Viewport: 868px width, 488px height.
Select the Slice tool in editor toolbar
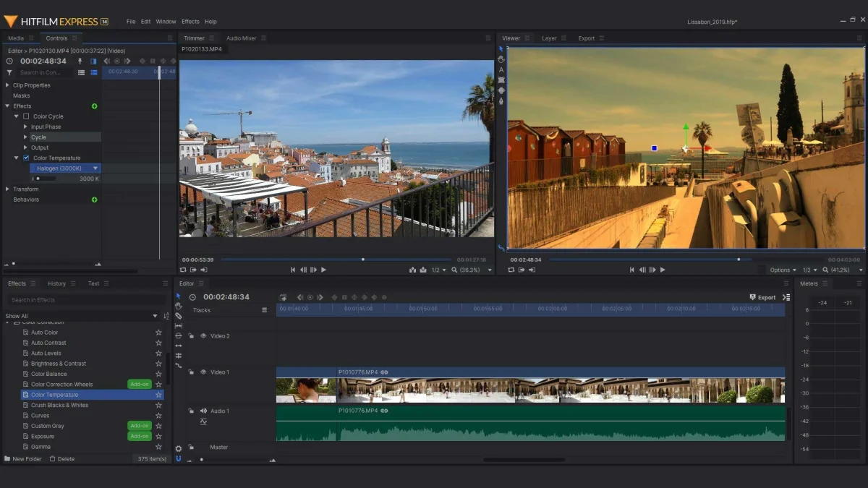[x=179, y=316]
